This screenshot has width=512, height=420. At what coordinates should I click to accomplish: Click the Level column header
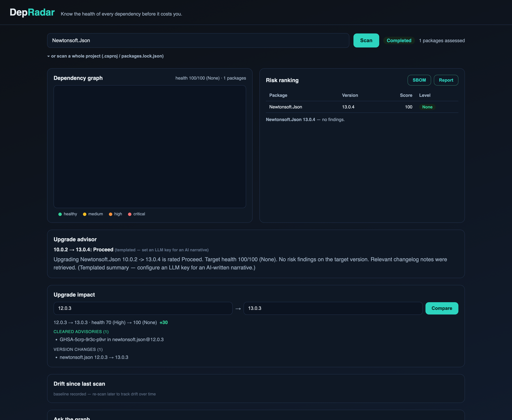(425, 95)
